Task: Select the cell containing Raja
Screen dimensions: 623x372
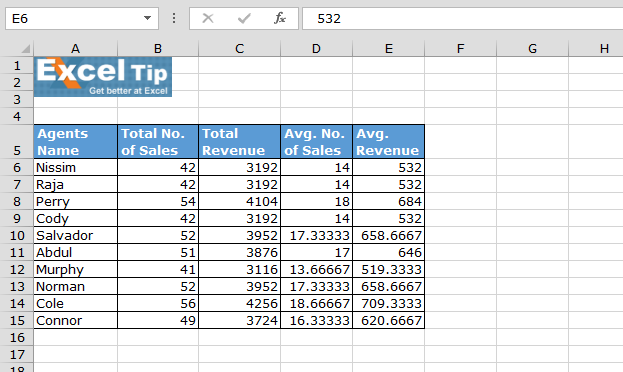Action: pos(75,184)
